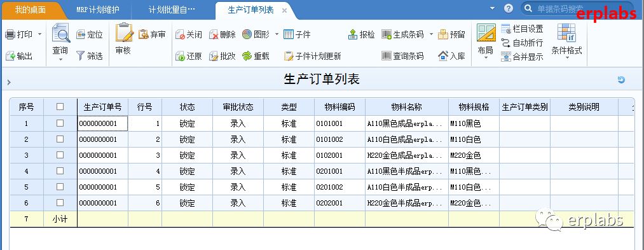
Task: Select cell A110白色成品 in row 2
Action: (x=407, y=139)
